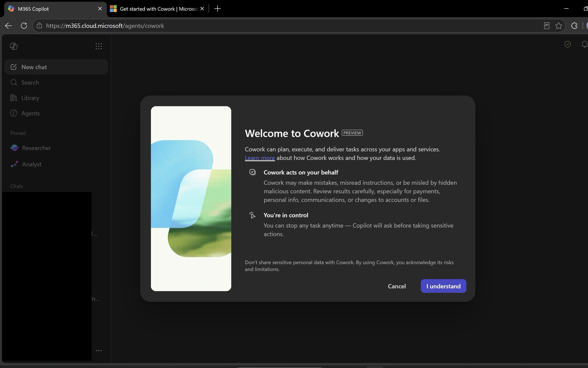Switch to Get started with Cowork tab
The width and height of the screenshot is (588, 368).
157,9
